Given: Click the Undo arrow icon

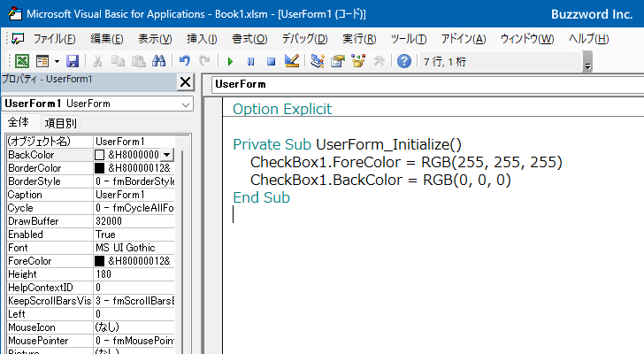Looking at the screenshot, I should click(x=185, y=61).
